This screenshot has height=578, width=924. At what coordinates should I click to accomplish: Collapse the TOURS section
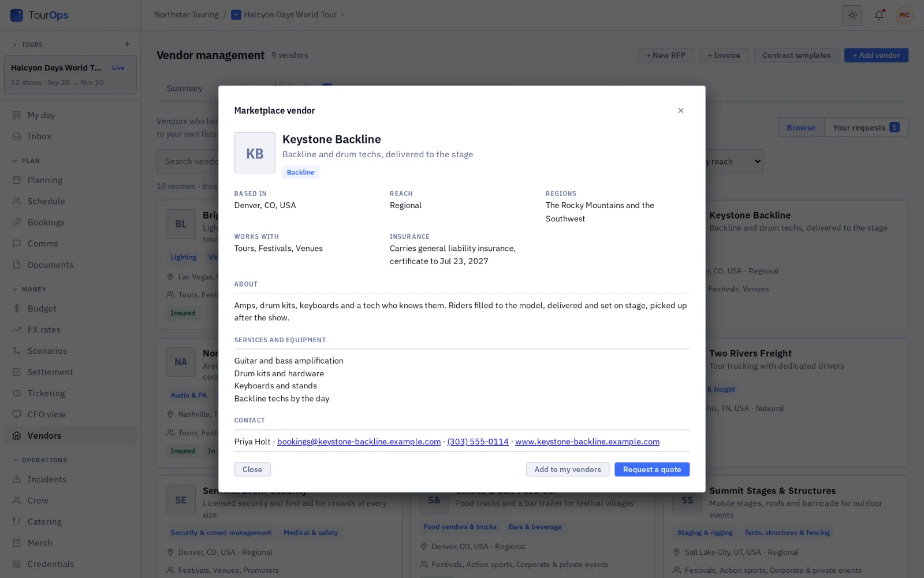coord(28,45)
